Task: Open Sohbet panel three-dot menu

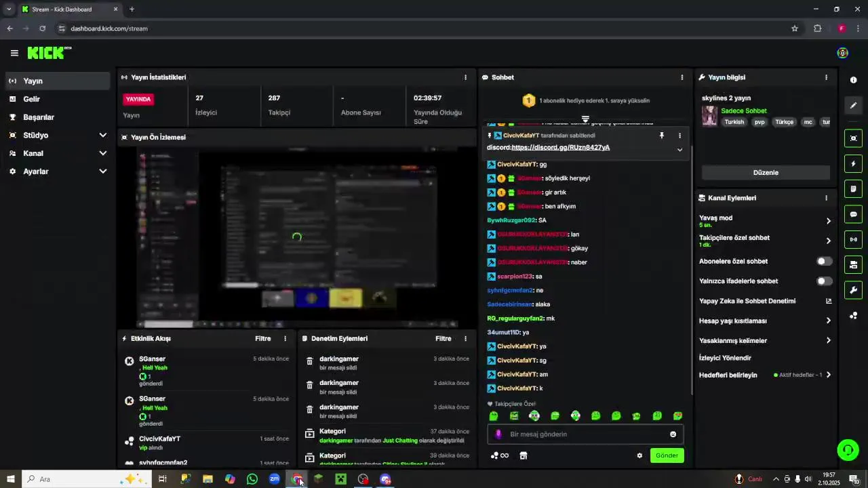Action: pyautogui.click(x=682, y=77)
